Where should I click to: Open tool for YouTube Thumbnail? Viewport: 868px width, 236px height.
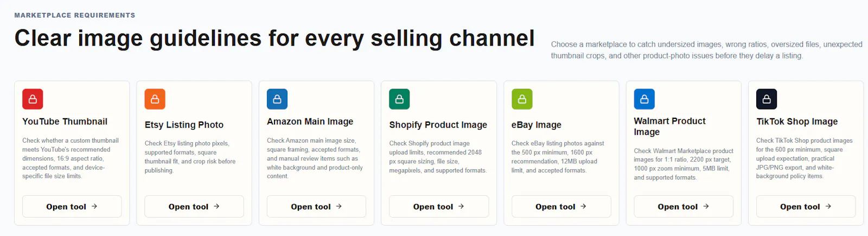coord(72,207)
